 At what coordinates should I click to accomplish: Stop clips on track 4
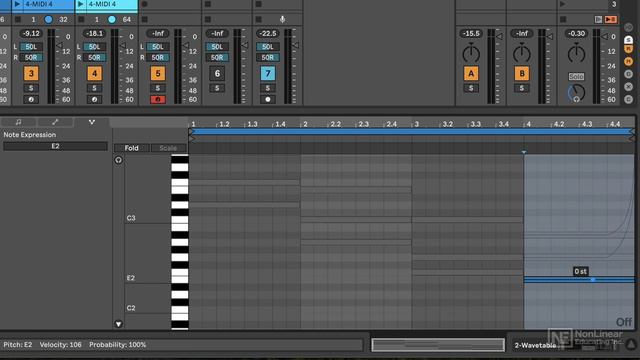81,19
